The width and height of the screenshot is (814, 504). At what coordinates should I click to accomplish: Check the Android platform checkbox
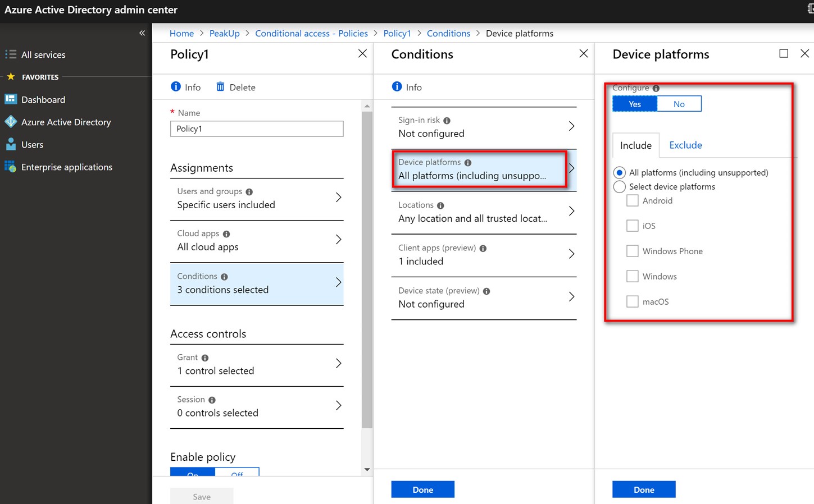pyautogui.click(x=633, y=200)
